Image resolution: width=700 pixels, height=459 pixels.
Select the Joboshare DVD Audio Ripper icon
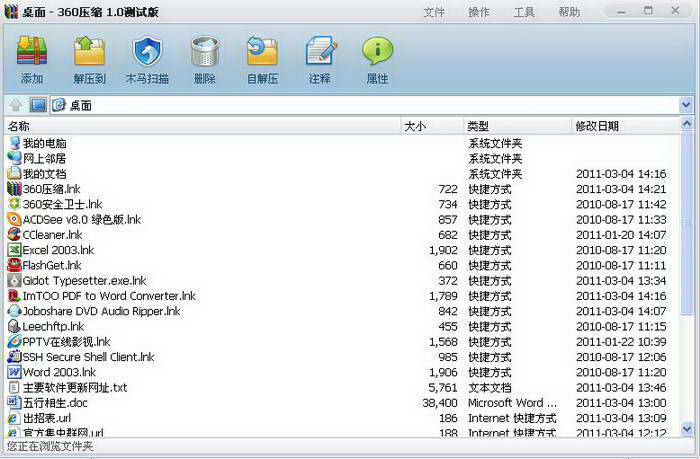(14, 311)
